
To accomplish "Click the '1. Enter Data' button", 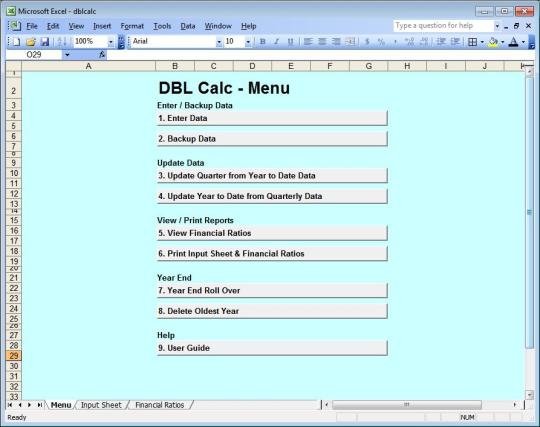I will pyautogui.click(x=272, y=118).
